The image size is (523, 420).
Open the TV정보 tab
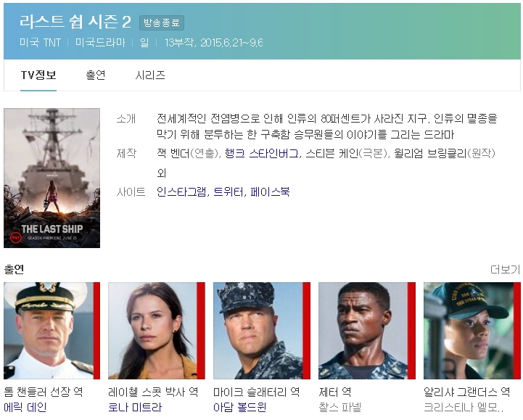click(38, 75)
